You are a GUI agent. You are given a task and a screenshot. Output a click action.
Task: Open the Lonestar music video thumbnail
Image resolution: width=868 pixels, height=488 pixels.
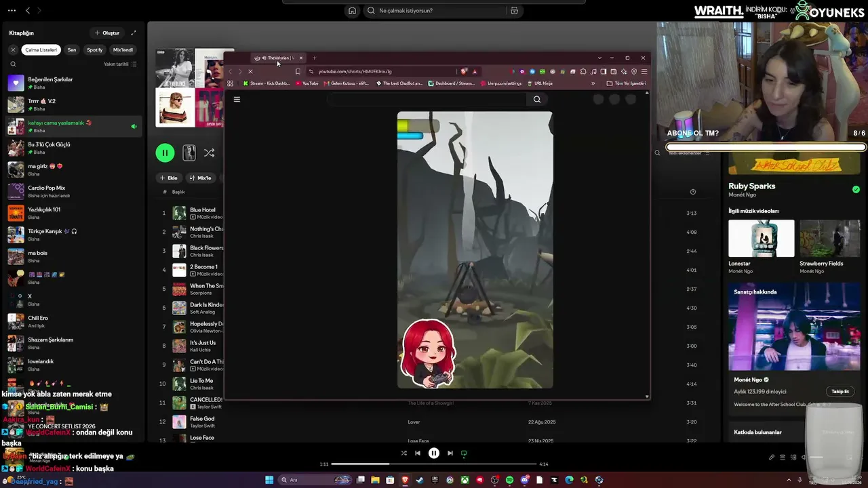tap(762, 239)
